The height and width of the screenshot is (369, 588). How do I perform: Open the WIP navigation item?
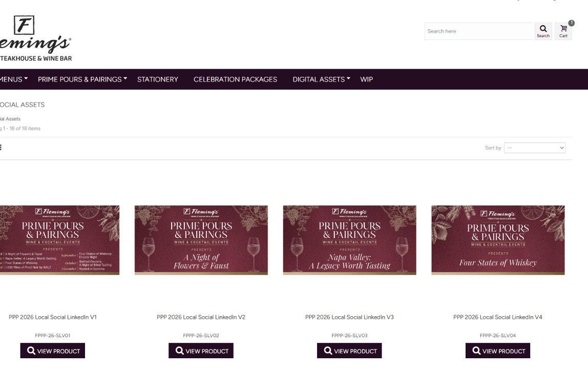coord(366,79)
